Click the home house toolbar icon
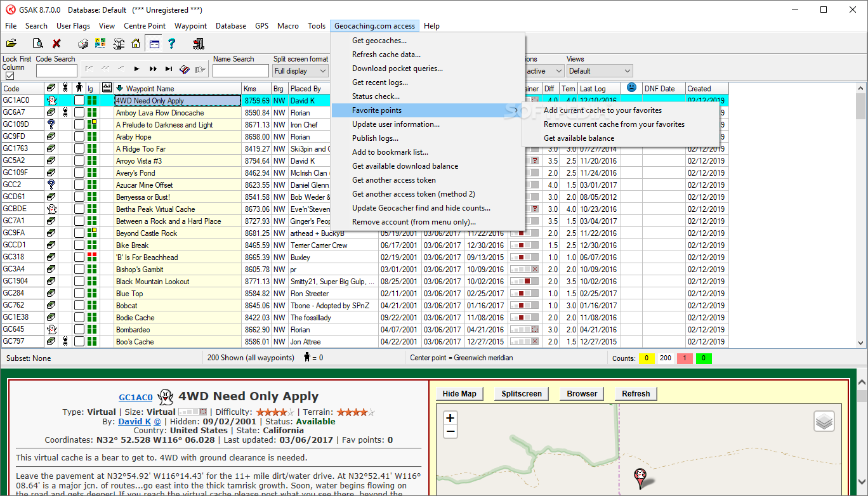The height and width of the screenshot is (496, 868). click(136, 44)
